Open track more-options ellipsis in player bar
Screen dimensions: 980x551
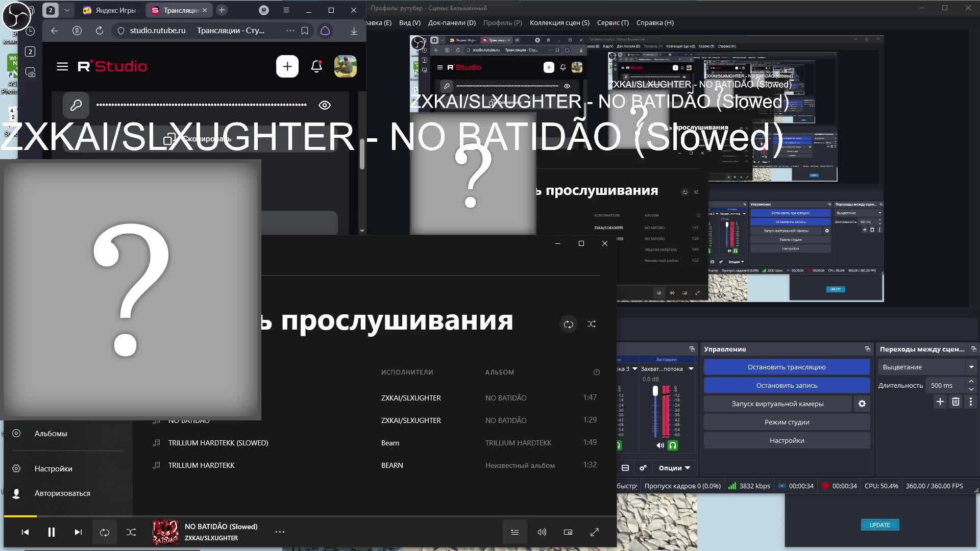[280, 532]
